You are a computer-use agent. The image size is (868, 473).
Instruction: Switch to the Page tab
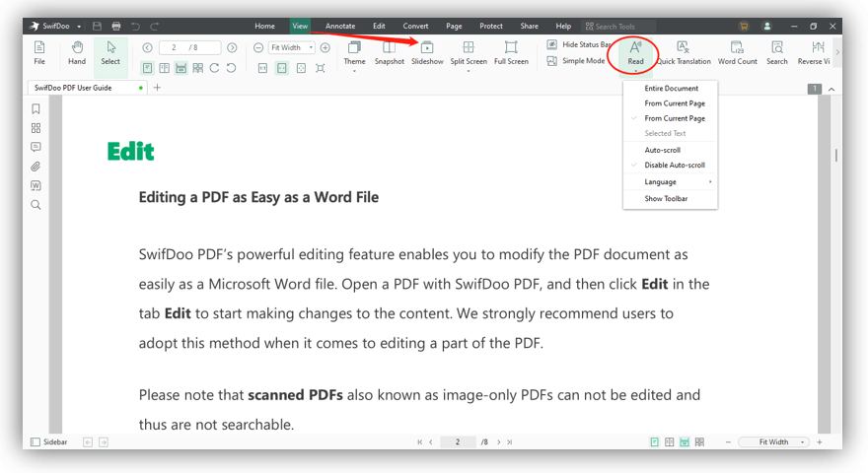(454, 26)
